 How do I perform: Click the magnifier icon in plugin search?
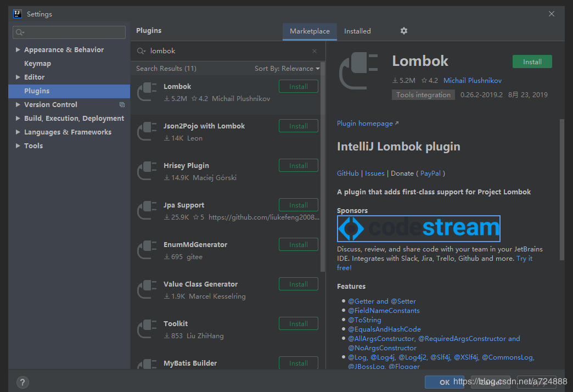coord(141,51)
